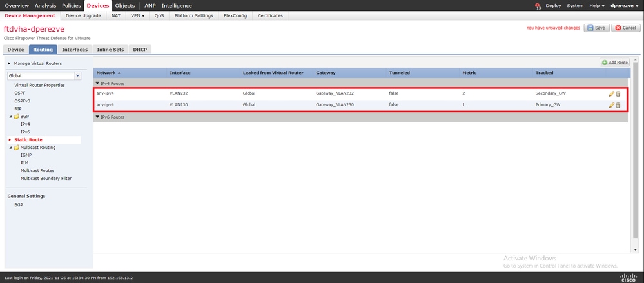Screen dimensions: 644x283
Task: Switch to the Device Upgrade tab
Action: pos(83,15)
